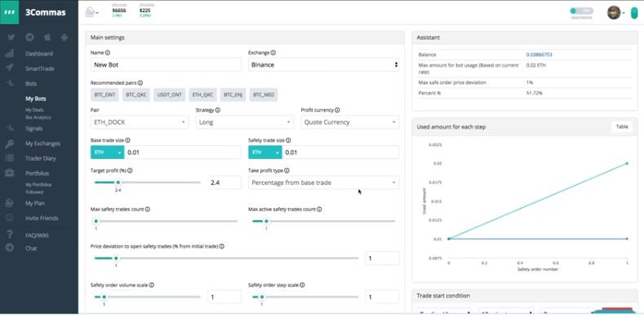Toggle the switch beside the user avatar

[582, 11]
